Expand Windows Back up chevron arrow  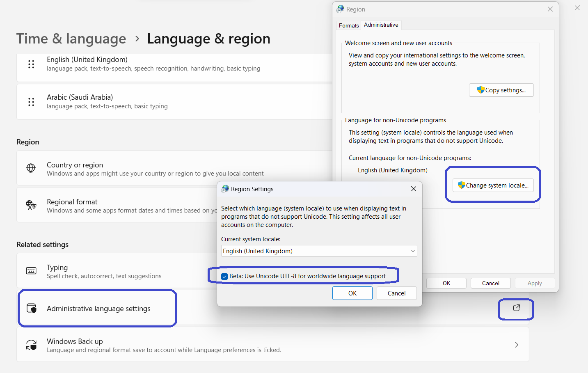tap(516, 345)
